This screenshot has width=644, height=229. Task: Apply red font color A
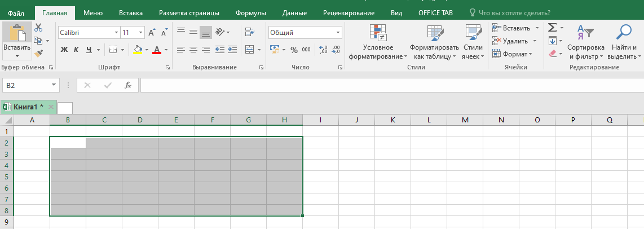157,50
